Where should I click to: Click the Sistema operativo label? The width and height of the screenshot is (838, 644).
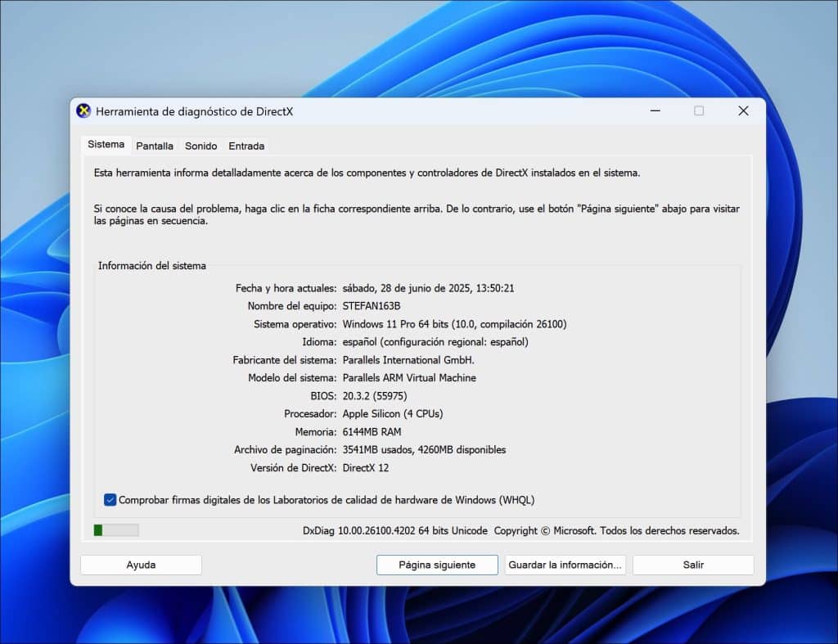(x=295, y=324)
